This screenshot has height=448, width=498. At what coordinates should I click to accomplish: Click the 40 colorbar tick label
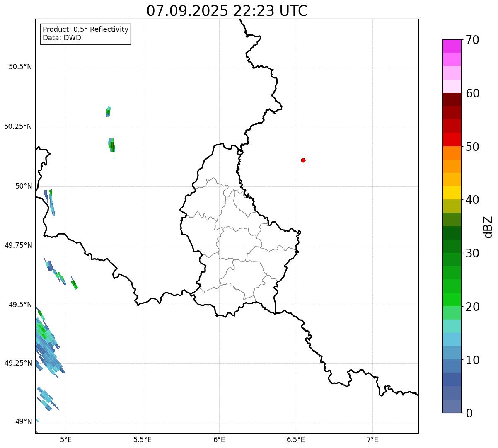click(x=473, y=200)
